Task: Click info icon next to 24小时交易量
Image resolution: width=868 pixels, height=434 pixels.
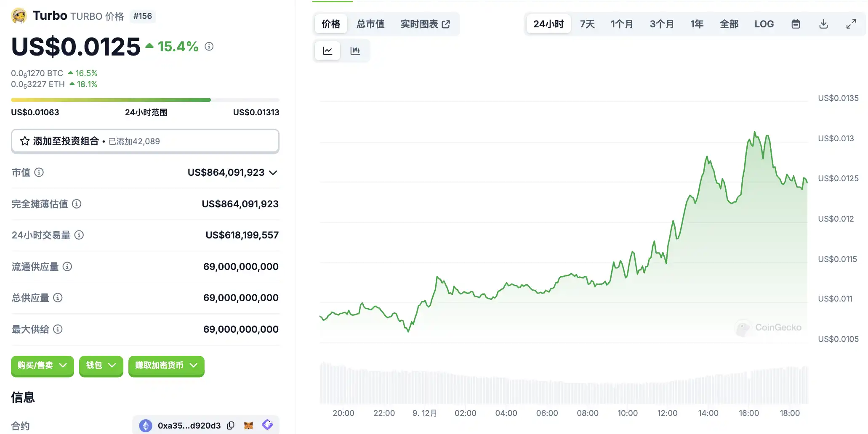Action: [x=79, y=235]
